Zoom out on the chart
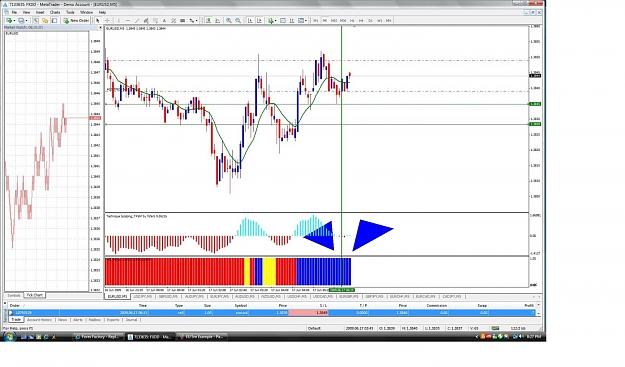 (238, 20)
